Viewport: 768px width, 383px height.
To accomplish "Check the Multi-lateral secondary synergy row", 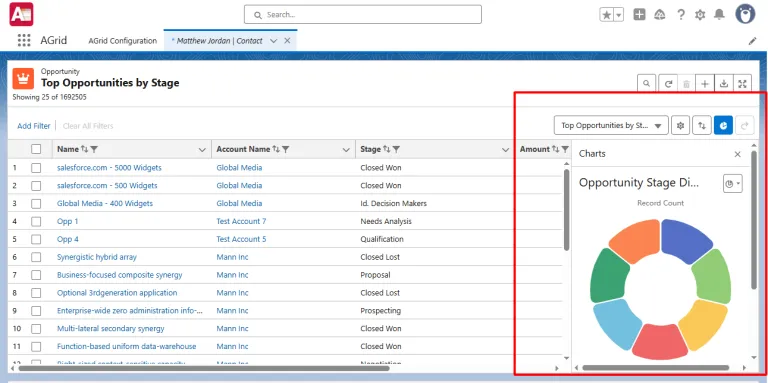I will pyautogui.click(x=36, y=329).
